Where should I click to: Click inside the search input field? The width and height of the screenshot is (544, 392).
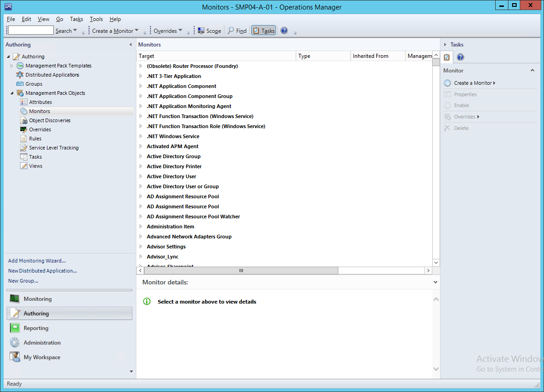point(30,30)
